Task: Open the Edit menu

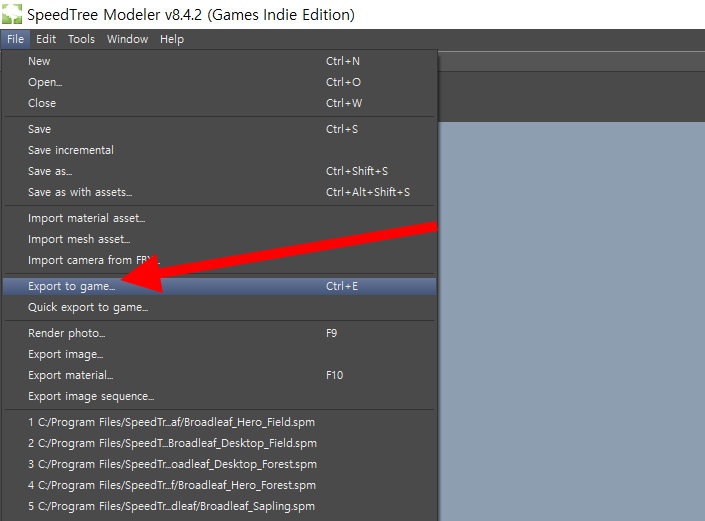Action: tap(46, 40)
